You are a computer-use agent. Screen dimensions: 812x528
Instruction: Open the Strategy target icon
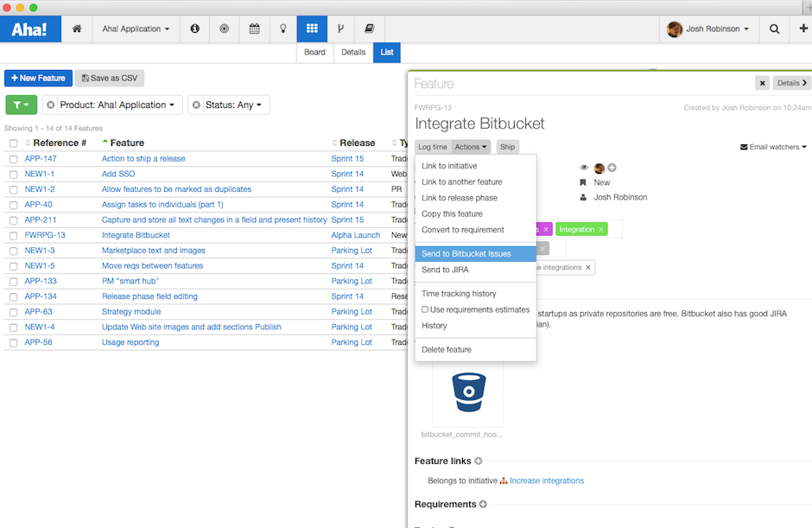[x=224, y=29]
